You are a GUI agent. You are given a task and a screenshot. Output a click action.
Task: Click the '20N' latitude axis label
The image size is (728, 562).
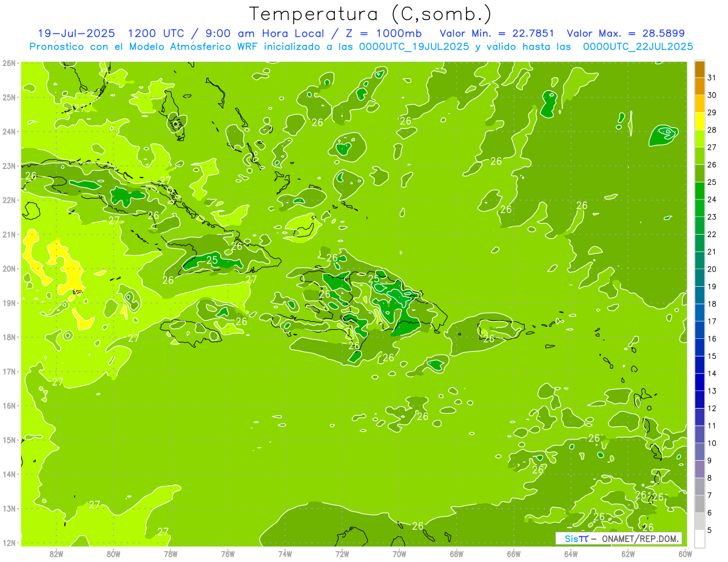[8, 269]
